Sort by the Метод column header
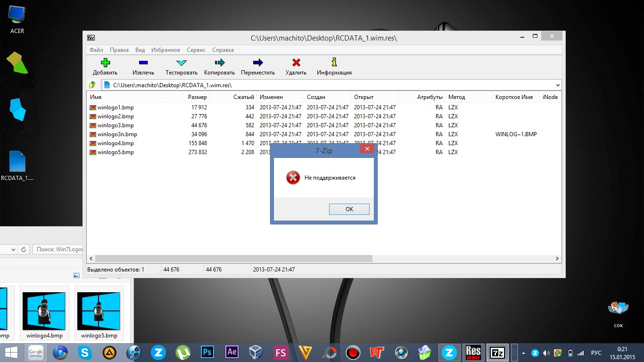Viewport: 644px width, 362px height. [469, 97]
